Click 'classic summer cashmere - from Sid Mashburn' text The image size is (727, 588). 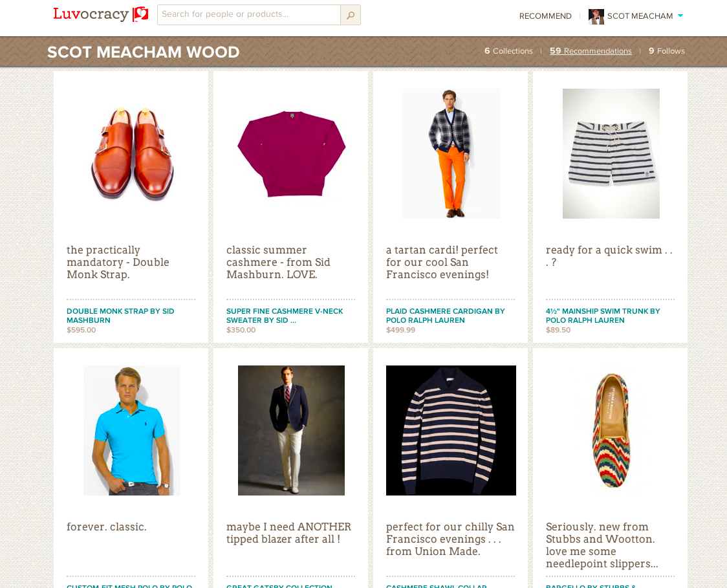[278, 263]
